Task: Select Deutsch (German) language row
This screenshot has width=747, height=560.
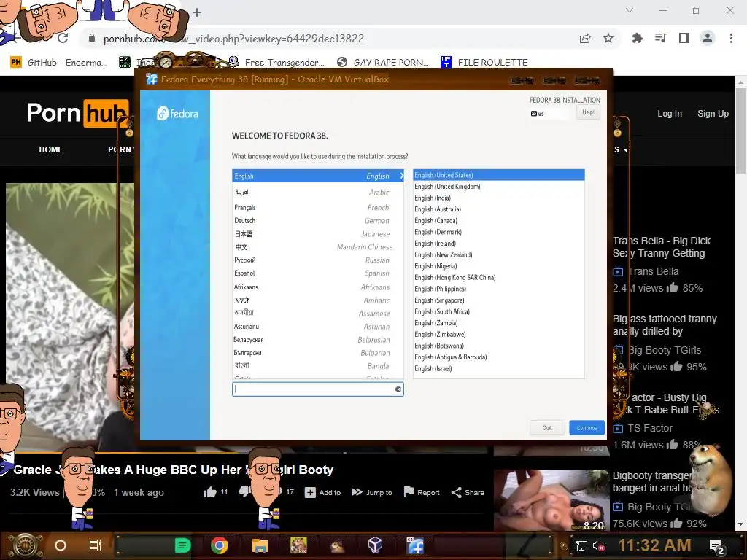Action: click(x=318, y=221)
